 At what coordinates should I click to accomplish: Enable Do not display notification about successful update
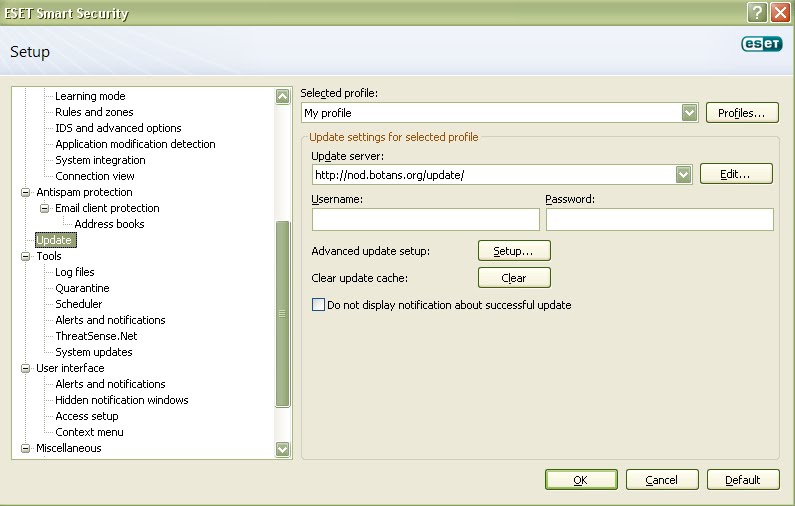click(318, 305)
